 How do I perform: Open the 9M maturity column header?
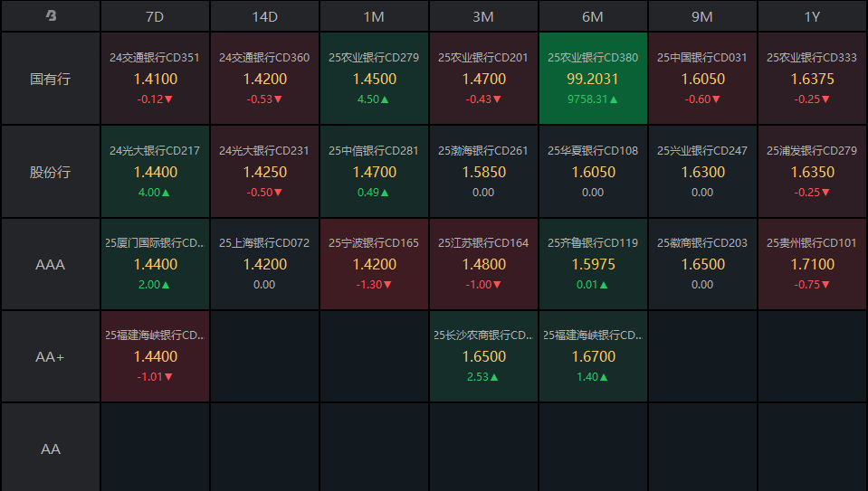702,16
